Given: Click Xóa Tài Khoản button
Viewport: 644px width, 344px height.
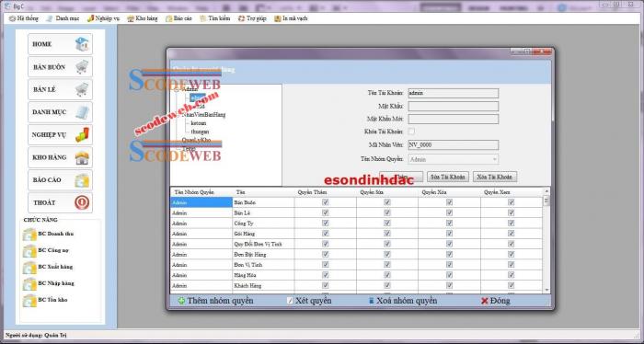Looking at the screenshot, I should pyautogui.click(x=495, y=177).
